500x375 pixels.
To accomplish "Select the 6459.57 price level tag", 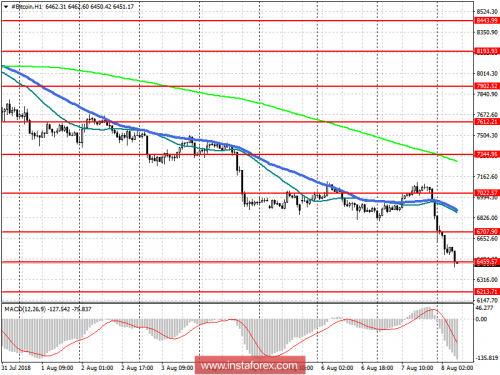I will (487, 262).
